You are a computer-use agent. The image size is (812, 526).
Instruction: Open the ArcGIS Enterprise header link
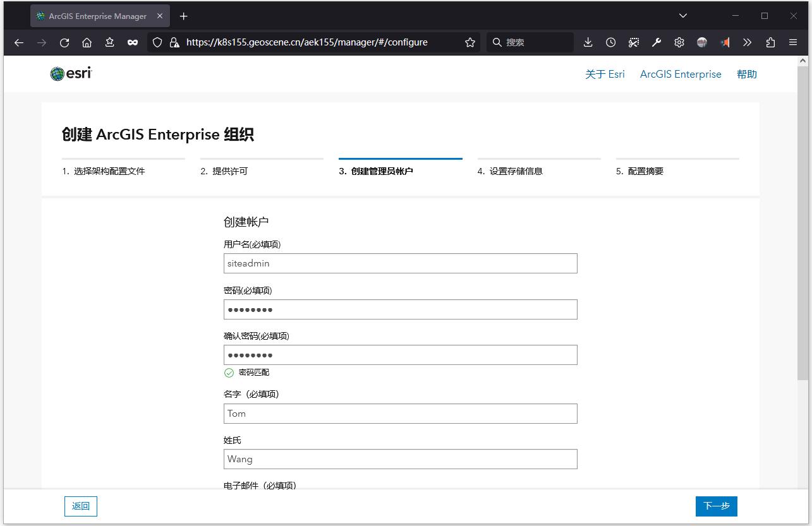[681, 74]
